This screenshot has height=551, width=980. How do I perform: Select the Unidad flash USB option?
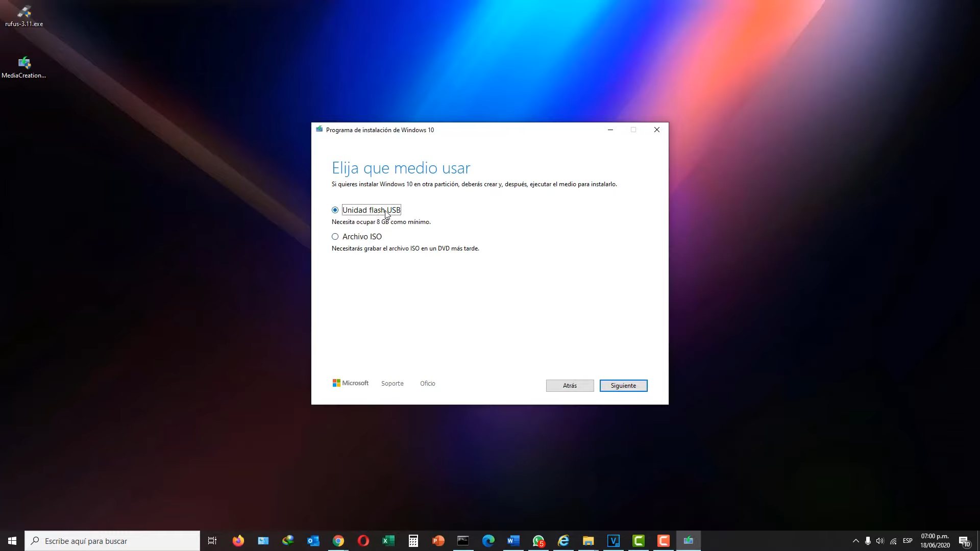pyautogui.click(x=335, y=210)
